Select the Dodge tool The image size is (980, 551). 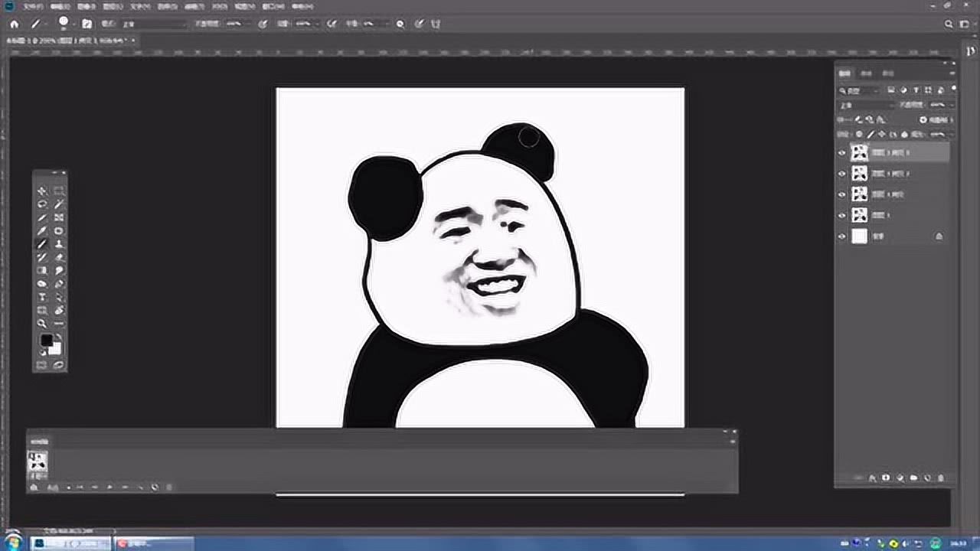pos(42,283)
